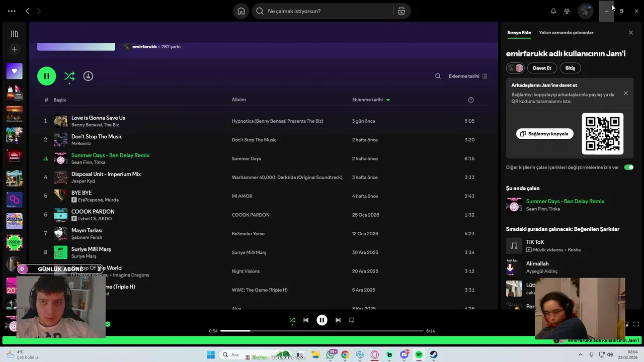Open the Jam participants avatars
The height and width of the screenshot is (362, 644).
(x=515, y=68)
